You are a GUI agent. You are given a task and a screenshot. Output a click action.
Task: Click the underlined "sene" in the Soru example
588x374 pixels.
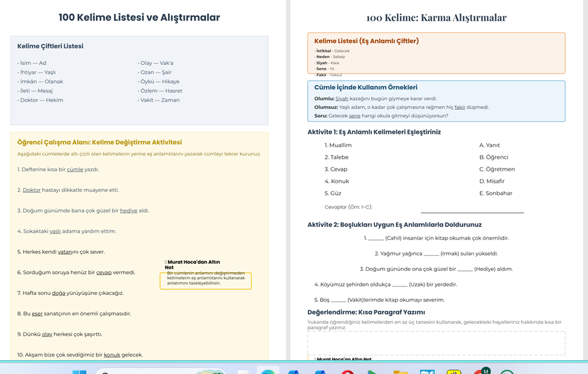(x=354, y=116)
